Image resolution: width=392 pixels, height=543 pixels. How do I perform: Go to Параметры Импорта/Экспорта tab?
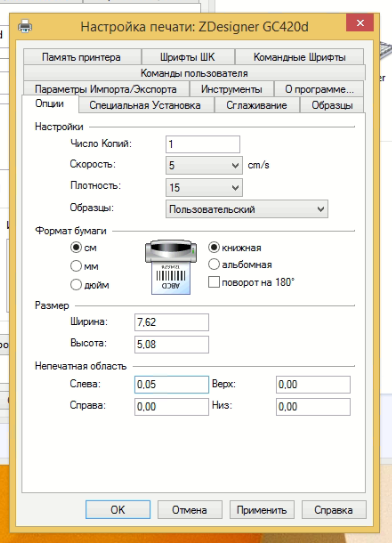(x=106, y=89)
